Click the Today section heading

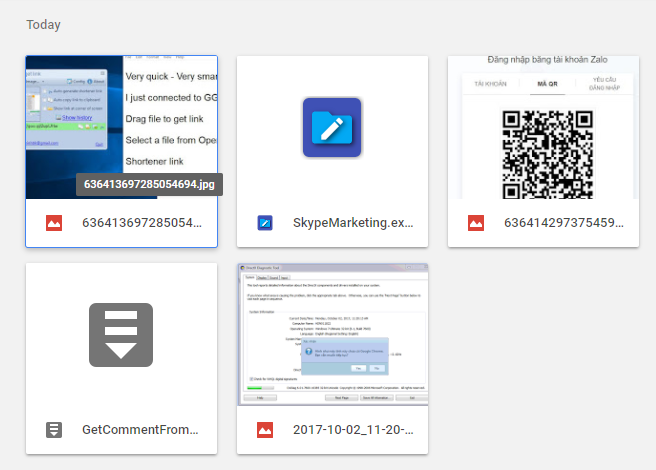point(44,25)
